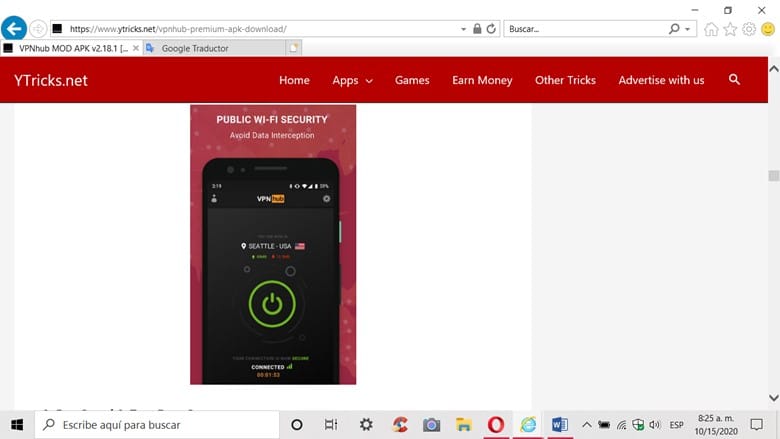
Task: Open the notification center icon
Action: pos(757,425)
